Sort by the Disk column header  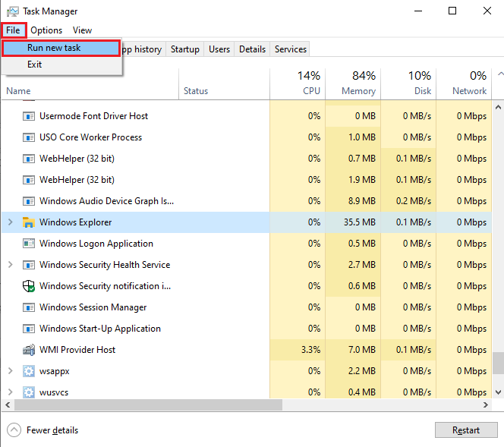pos(408,84)
